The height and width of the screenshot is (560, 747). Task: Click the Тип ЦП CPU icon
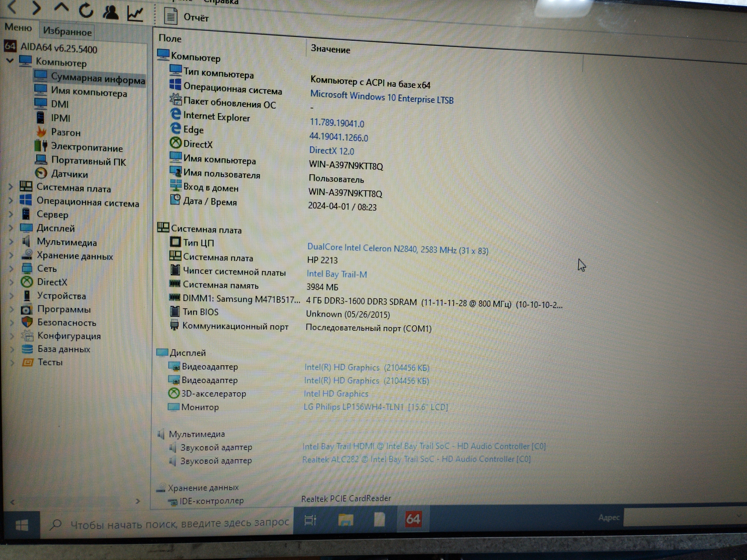coord(175,242)
